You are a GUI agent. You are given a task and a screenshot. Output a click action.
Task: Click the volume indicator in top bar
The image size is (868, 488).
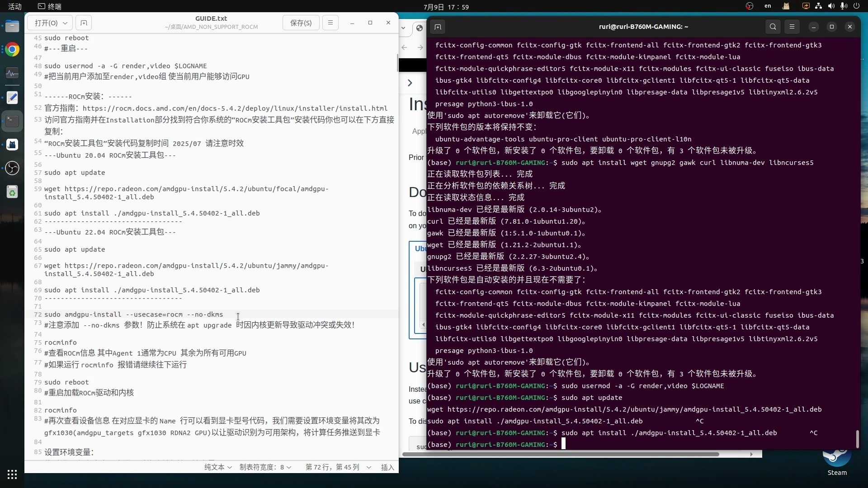click(x=831, y=6)
